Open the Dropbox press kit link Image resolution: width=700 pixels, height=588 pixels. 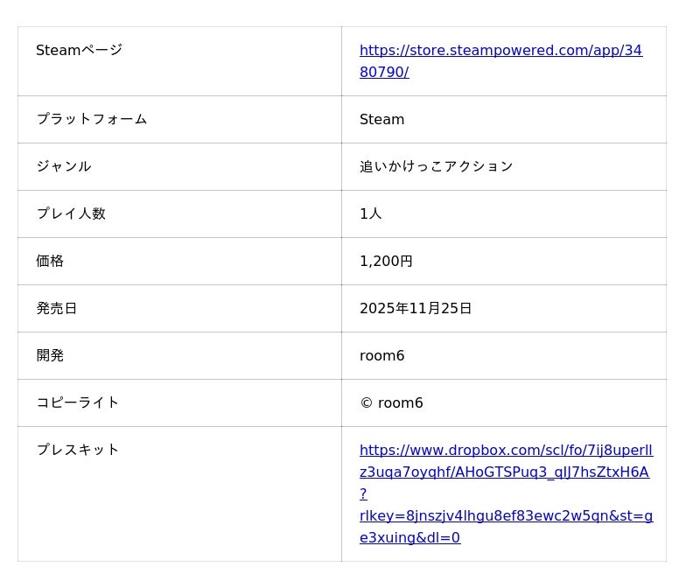click(x=506, y=451)
